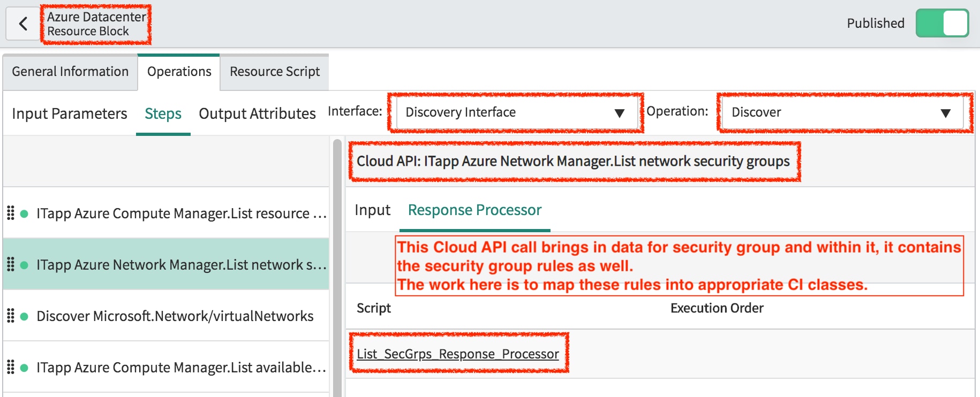Select step Discover Microsoft.Network/virtualNetworks
Viewport: 980px width, 397px height.
point(166,316)
